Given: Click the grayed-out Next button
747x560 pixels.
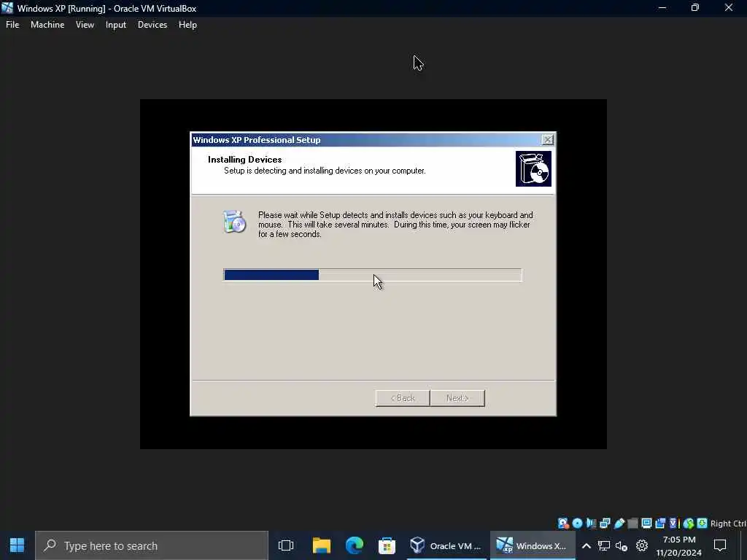Looking at the screenshot, I should pos(457,398).
